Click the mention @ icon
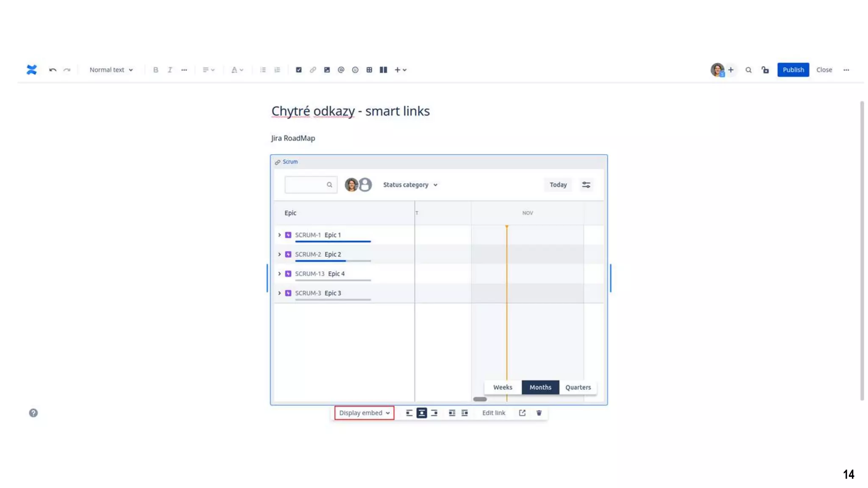Screen dimensions: 868x488 coord(341,70)
